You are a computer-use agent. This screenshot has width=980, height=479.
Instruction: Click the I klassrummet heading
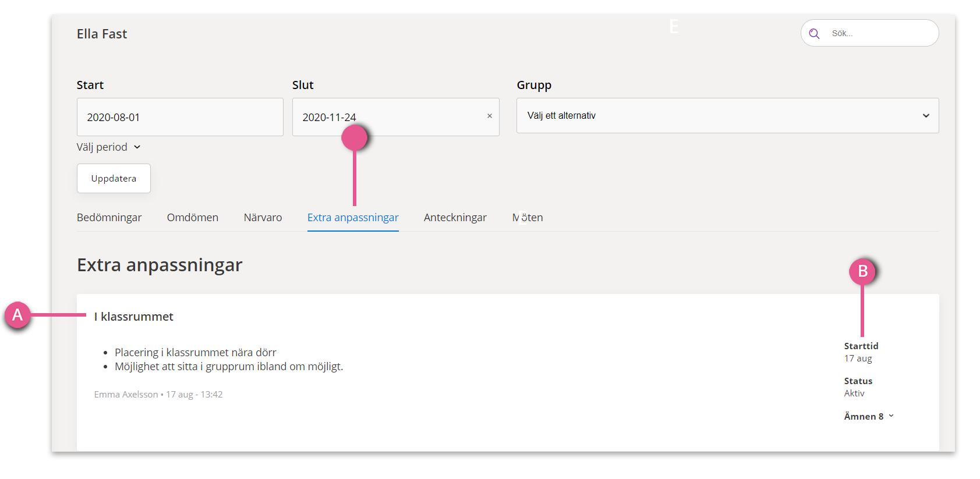(x=134, y=317)
